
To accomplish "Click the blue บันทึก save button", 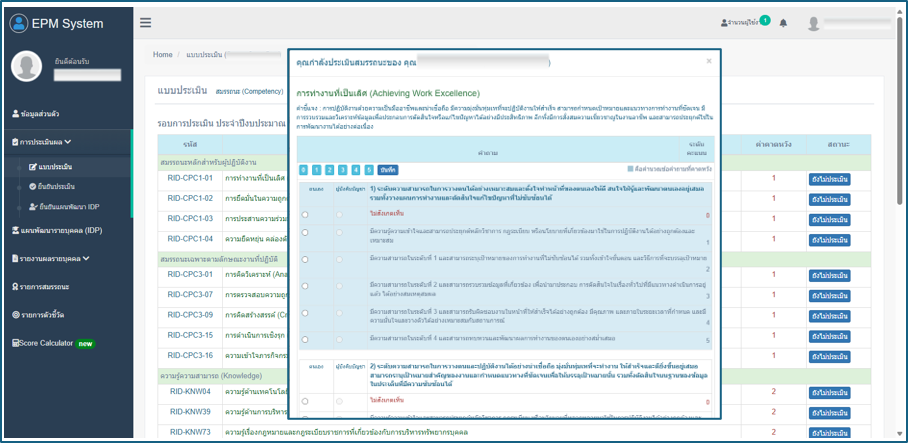I will coord(388,170).
